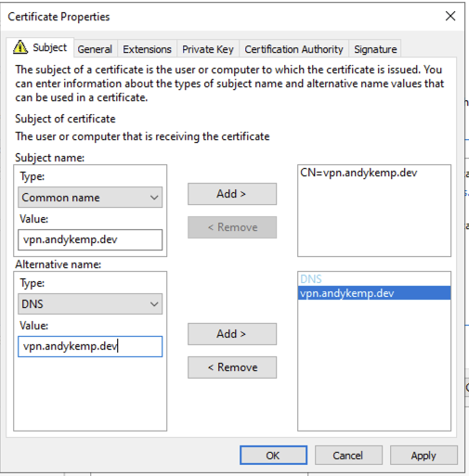Apply the certificate property changes
This screenshot has height=476, width=469.
coord(423,456)
